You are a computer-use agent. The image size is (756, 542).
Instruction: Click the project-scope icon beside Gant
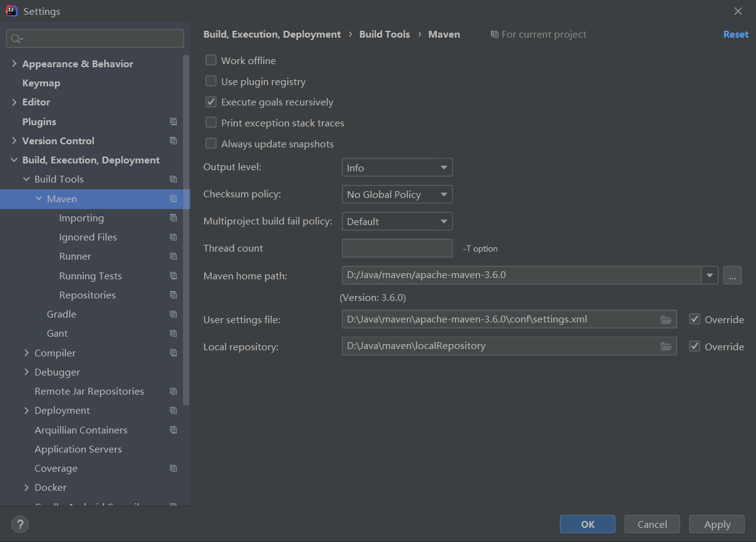pos(174,333)
